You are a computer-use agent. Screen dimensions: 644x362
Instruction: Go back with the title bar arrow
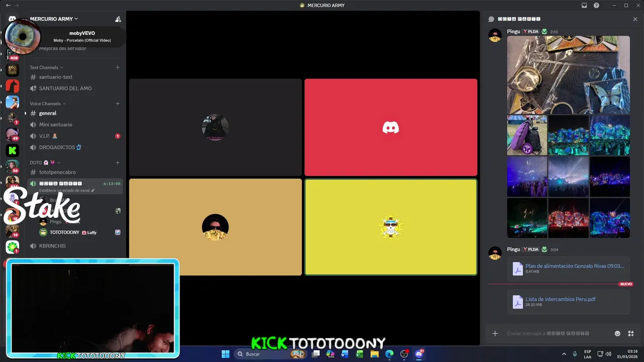[8, 5]
